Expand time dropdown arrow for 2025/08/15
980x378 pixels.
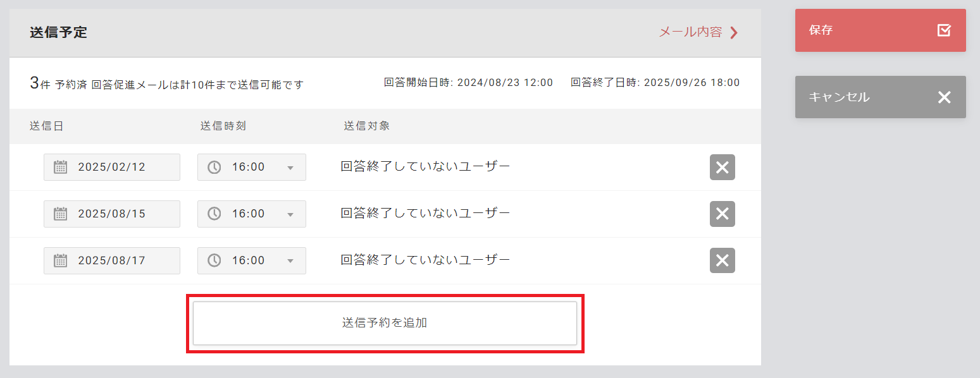click(290, 215)
